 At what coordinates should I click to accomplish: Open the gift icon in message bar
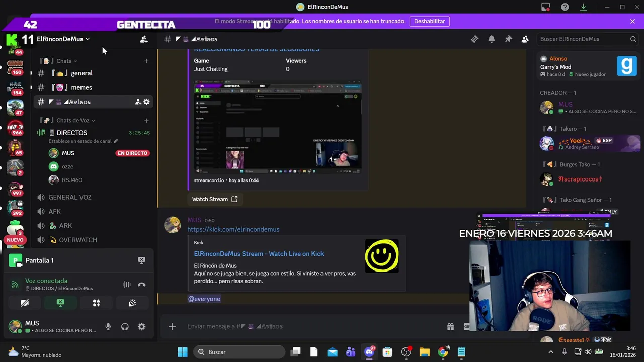[x=451, y=326]
